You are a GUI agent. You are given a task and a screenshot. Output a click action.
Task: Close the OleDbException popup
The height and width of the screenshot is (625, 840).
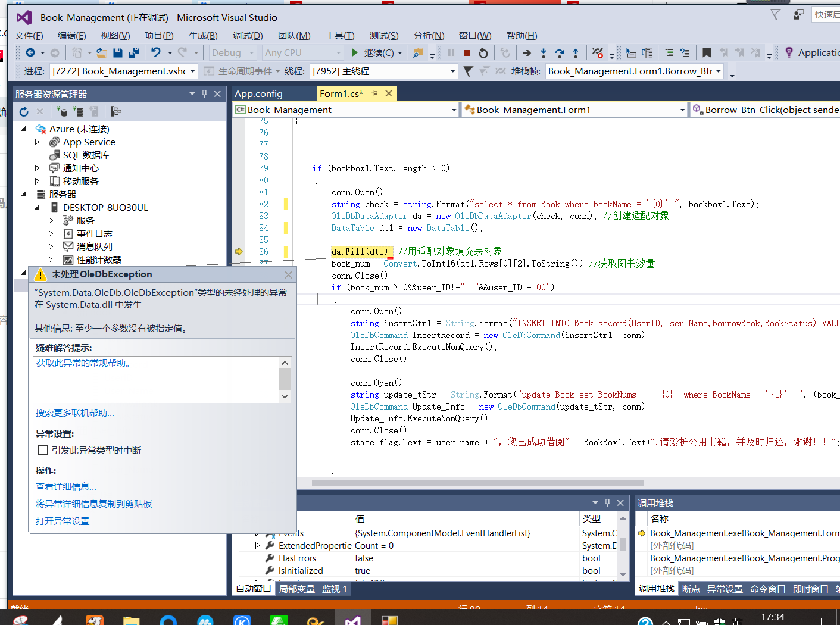288,274
